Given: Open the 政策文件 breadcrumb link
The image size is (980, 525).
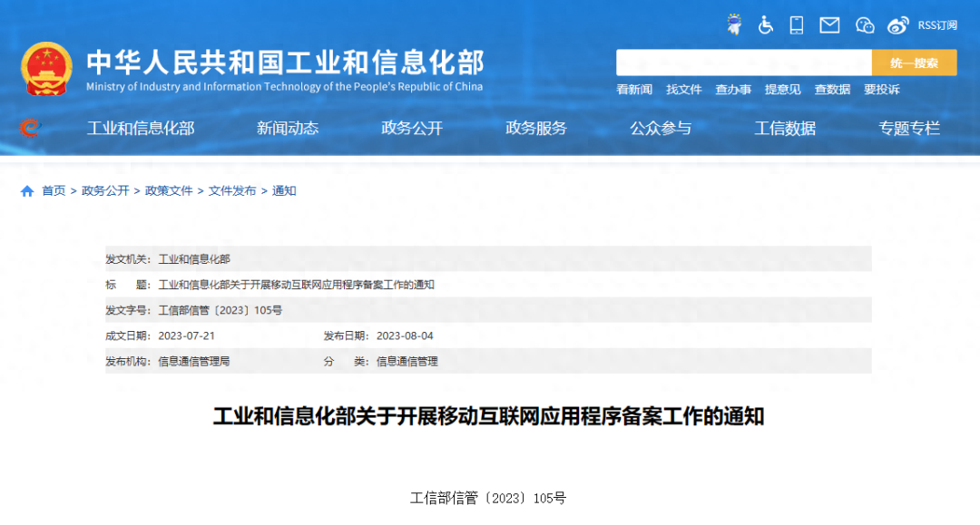Looking at the screenshot, I should point(167,190).
